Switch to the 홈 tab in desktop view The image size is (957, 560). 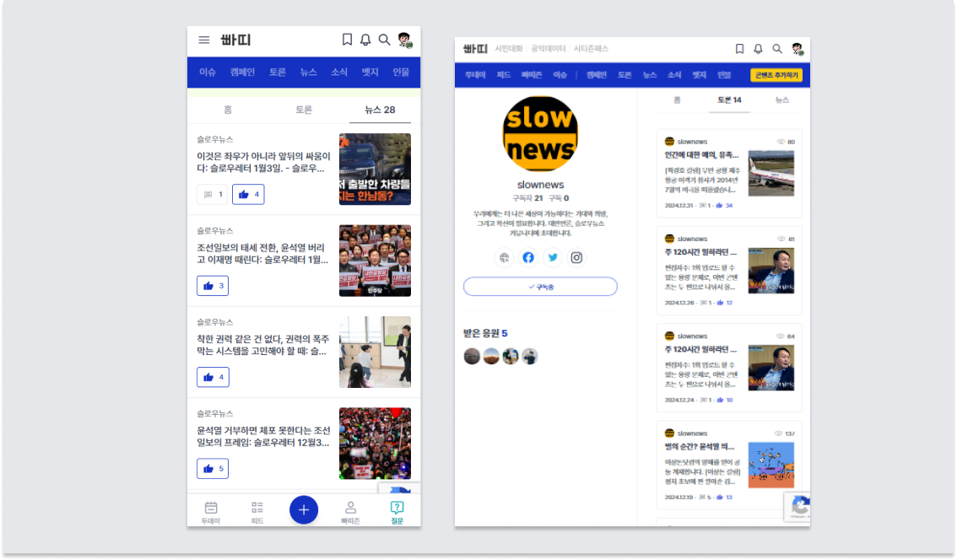coord(677,100)
